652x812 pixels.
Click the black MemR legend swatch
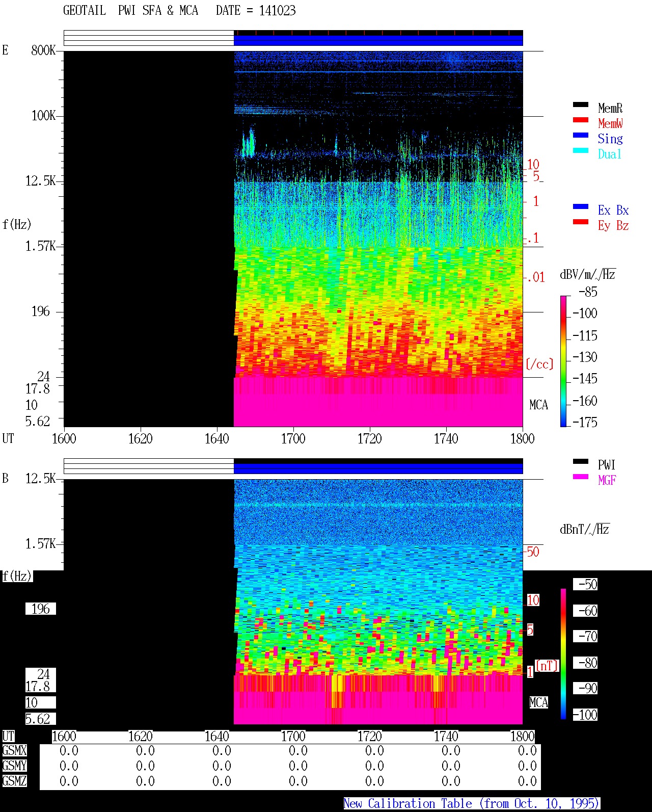click(581, 104)
